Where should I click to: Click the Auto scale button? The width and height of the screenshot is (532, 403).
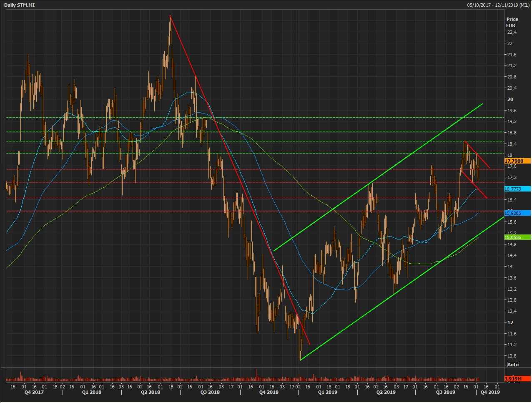pyautogui.click(x=512, y=365)
